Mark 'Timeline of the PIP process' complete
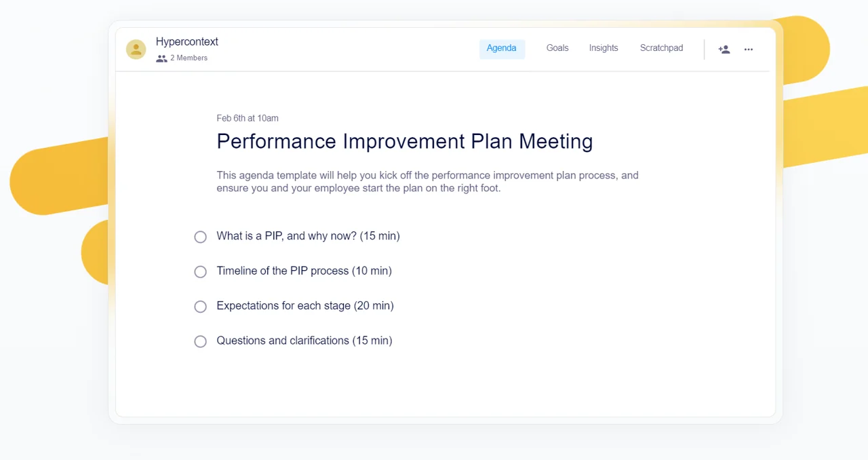This screenshot has width=868, height=460. (x=200, y=271)
